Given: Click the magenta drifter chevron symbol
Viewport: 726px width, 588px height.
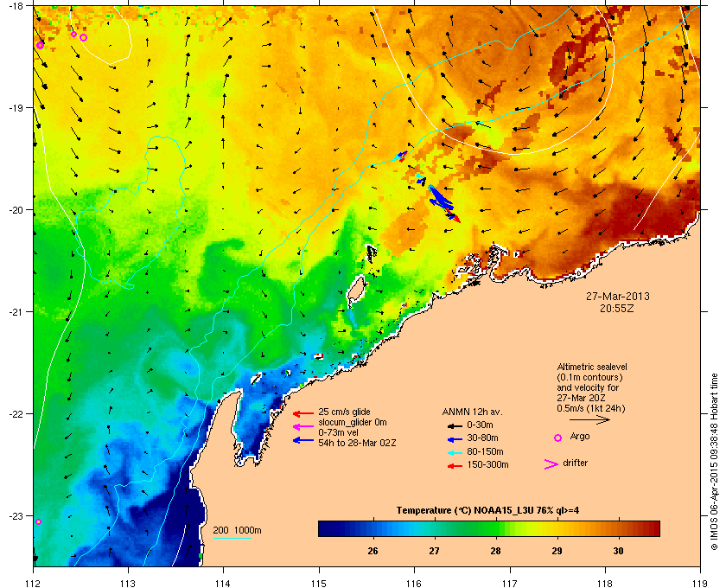Looking at the screenshot, I should (551, 464).
